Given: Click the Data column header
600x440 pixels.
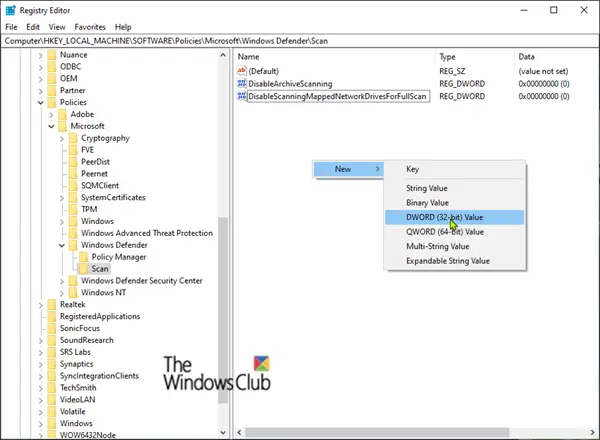Looking at the screenshot, I should 556,57.
